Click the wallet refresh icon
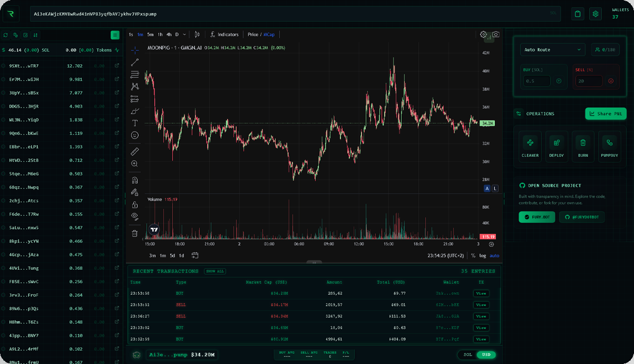Screen dimensions: 634x364 [x=6, y=35]
